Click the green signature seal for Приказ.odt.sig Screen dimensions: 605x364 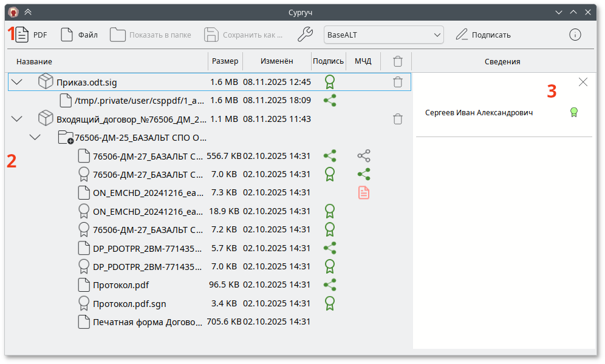(330, 82)
